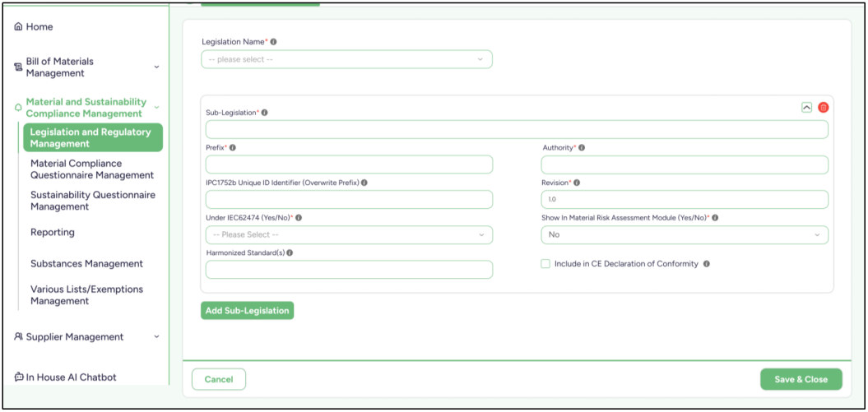Delete sub-legislation with red trash icon
The height and width of the screenshot is (412, 868).
824,107
